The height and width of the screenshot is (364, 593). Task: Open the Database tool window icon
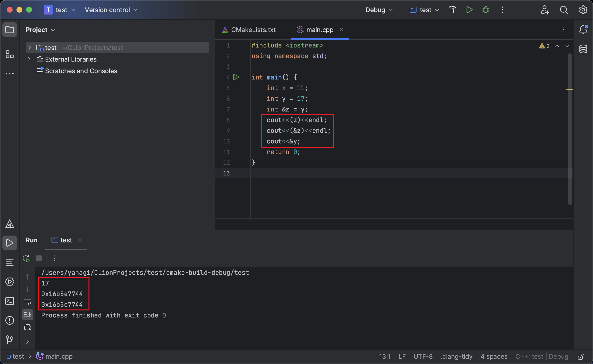[x=583, y=49]
